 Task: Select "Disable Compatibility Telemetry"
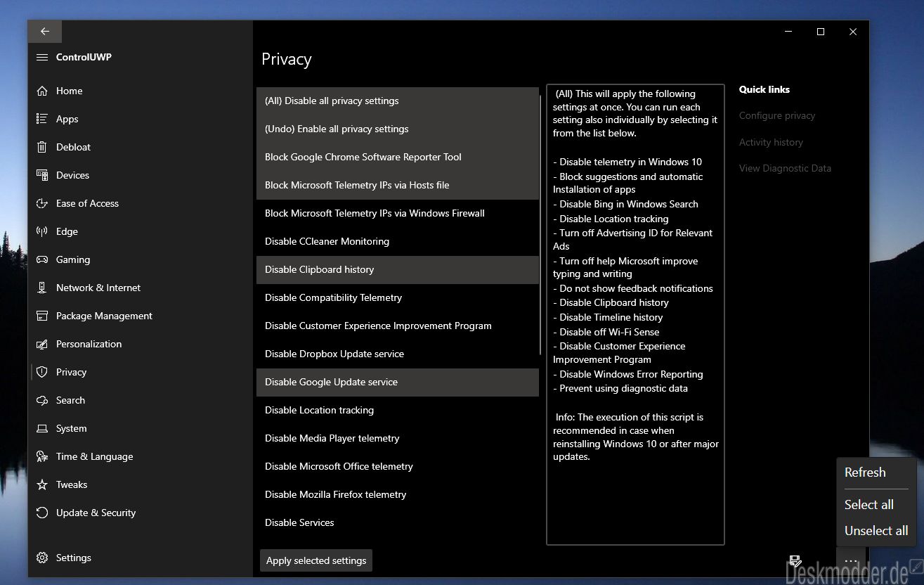point(398,297)
